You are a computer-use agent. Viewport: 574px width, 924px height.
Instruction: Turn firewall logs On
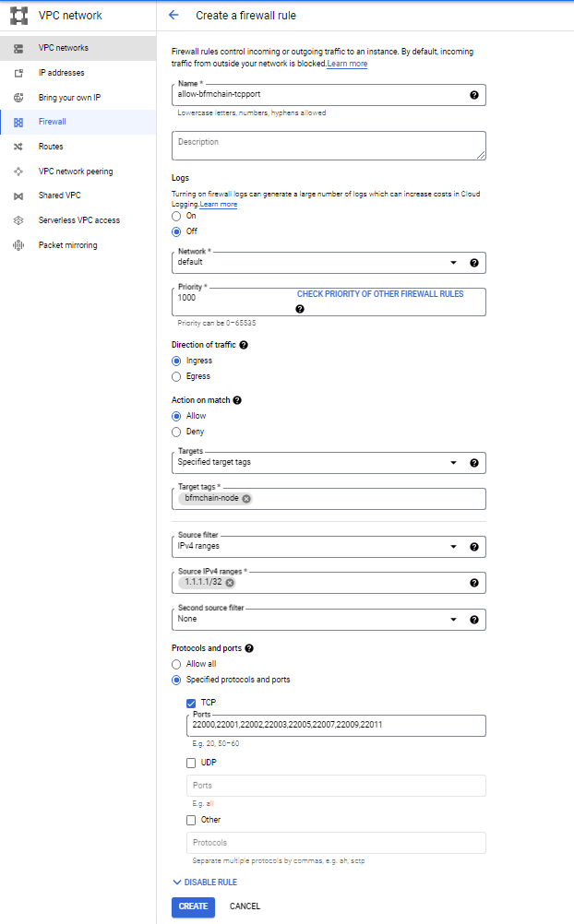pyautogui.click(x=175, y=216)
